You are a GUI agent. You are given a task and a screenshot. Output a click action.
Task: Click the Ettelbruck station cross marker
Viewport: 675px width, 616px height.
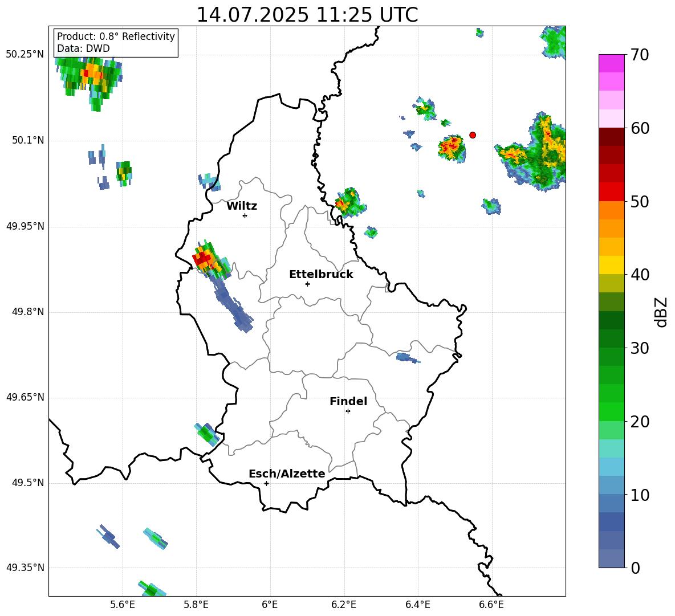[307, 284]
